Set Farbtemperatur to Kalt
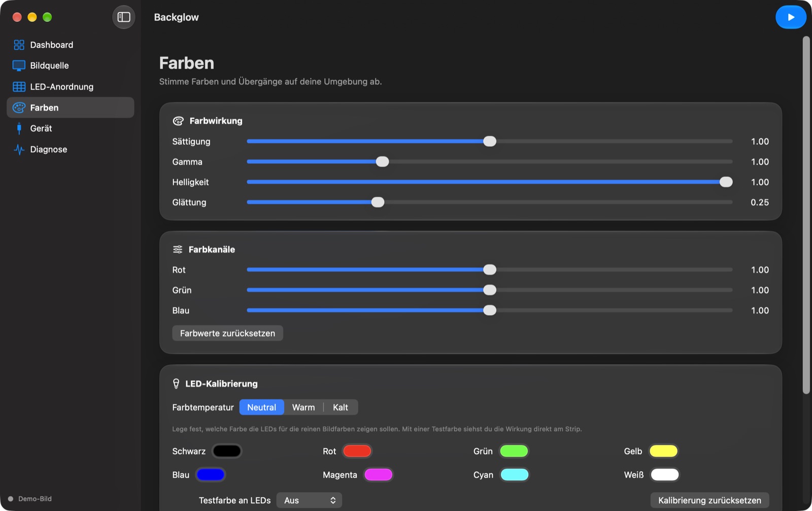 tap(341, 407)
